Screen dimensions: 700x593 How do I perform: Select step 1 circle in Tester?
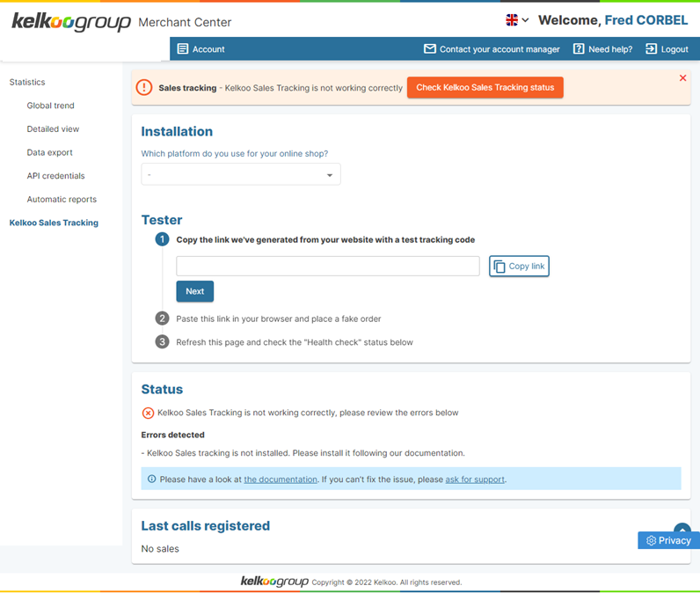162,239
